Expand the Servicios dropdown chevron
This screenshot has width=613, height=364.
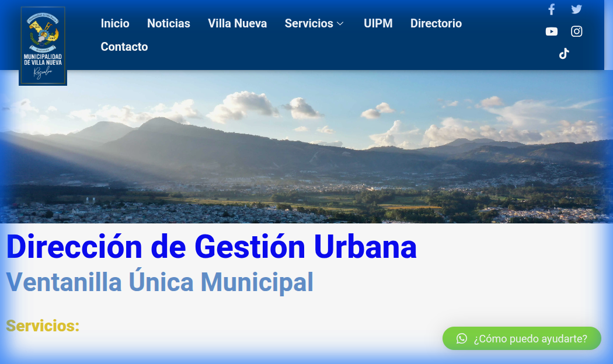340,24
